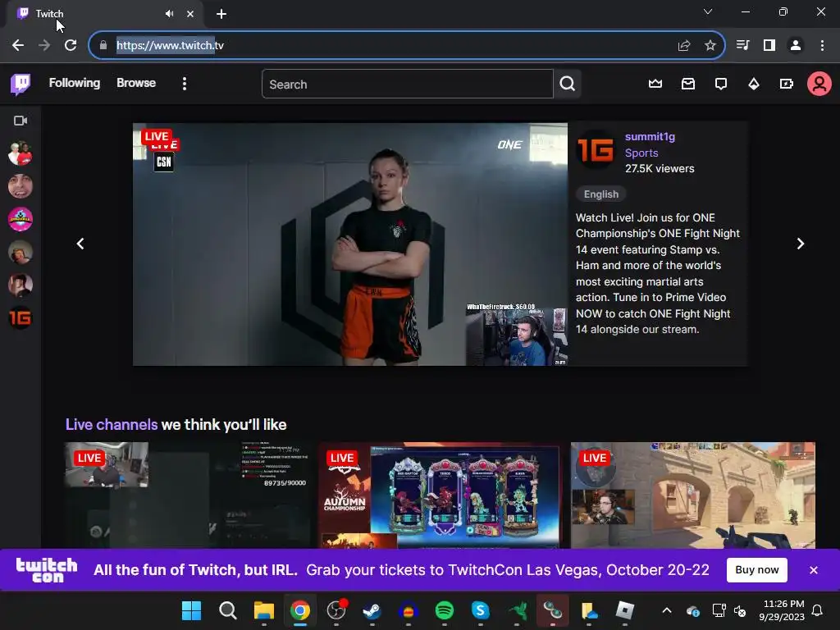Mute the Twitch browser tab audio
840x630 pixels.
pyautogui.click(x=169, y=14)
